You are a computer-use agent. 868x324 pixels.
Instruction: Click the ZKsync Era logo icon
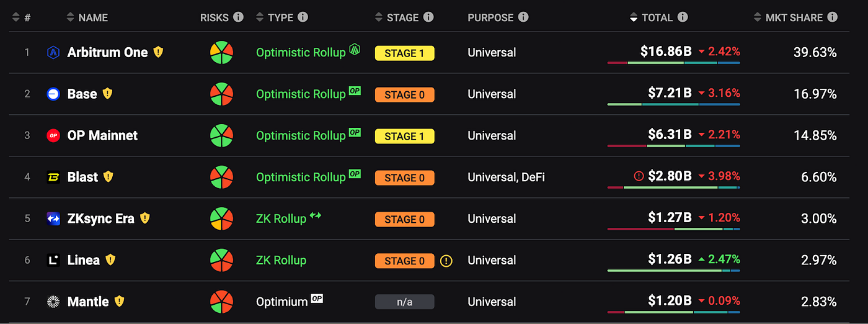coord(53,218)
